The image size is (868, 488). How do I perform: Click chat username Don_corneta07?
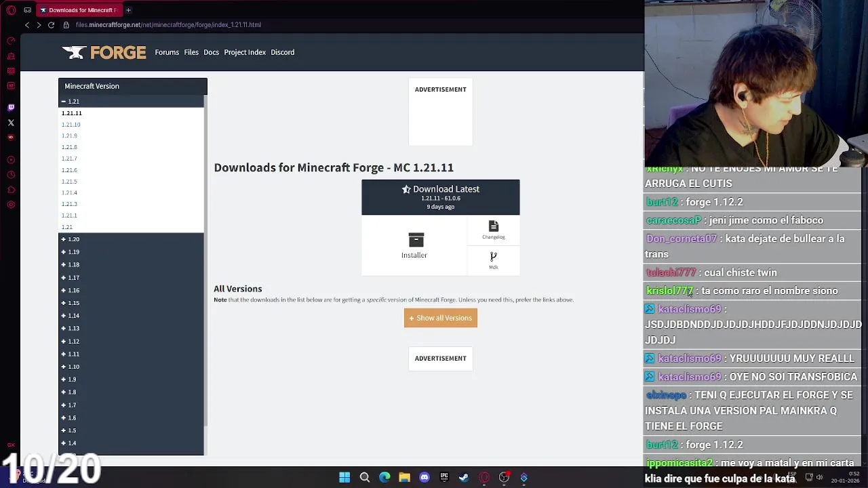(x=682, y=239)
